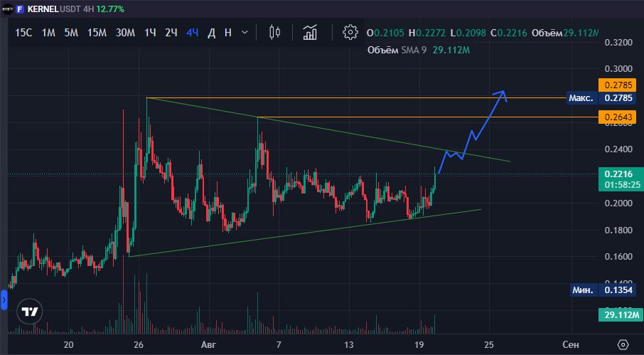This screenshot has width=644, height=355.
Task: Click the 0.2400 price axis tick
Action: click(619, 149)
